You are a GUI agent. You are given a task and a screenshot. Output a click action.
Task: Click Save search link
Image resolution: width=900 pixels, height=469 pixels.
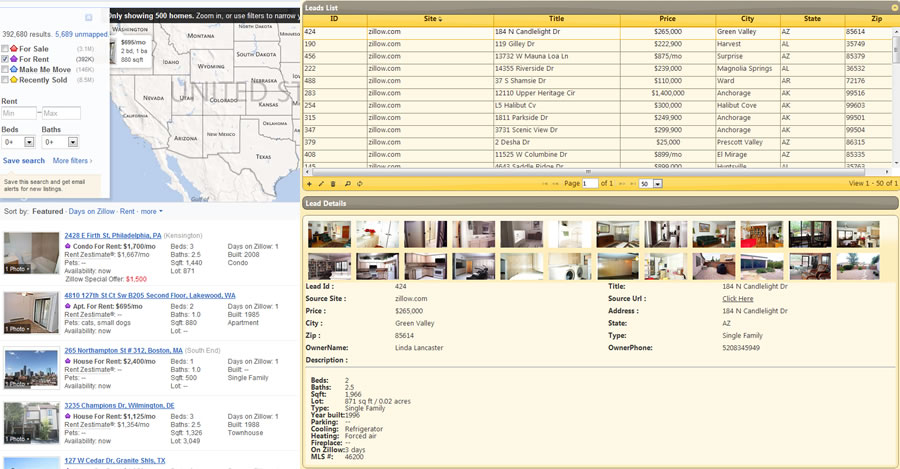point(24,161)
